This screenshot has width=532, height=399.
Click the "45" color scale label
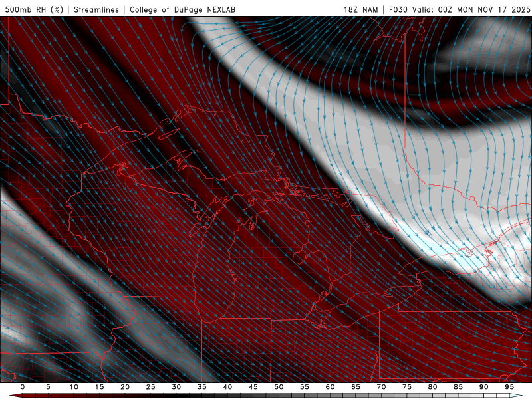253,387
